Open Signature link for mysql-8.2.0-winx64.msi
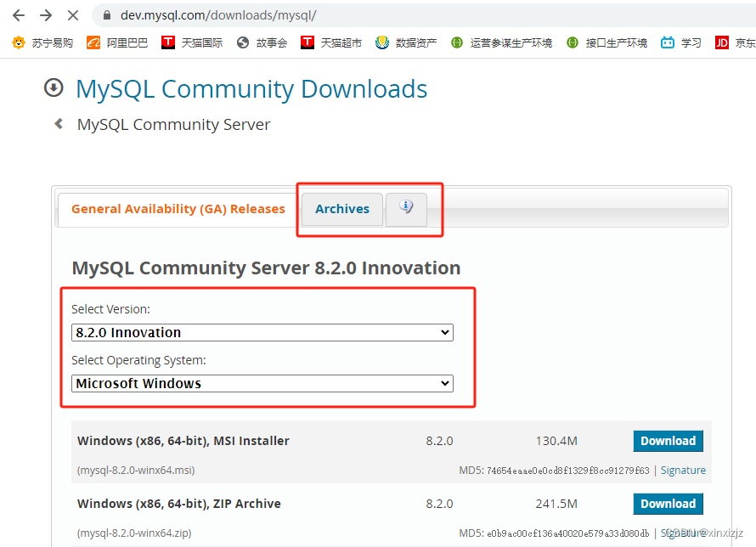 (x=683, y=471)
